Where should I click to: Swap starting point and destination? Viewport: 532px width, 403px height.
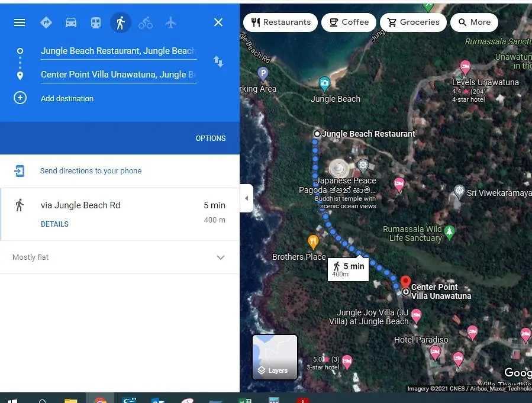coord(218,62)
